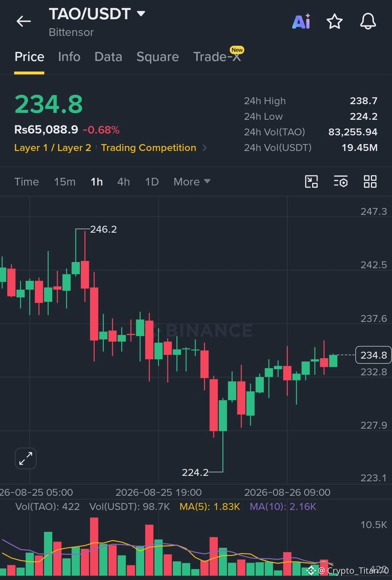
Task: Click the large 234.8 price
Action: [49, 105]
